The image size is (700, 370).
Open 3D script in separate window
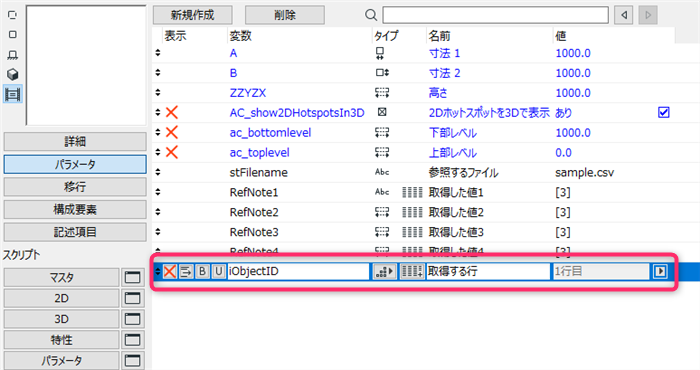point(133,319)
